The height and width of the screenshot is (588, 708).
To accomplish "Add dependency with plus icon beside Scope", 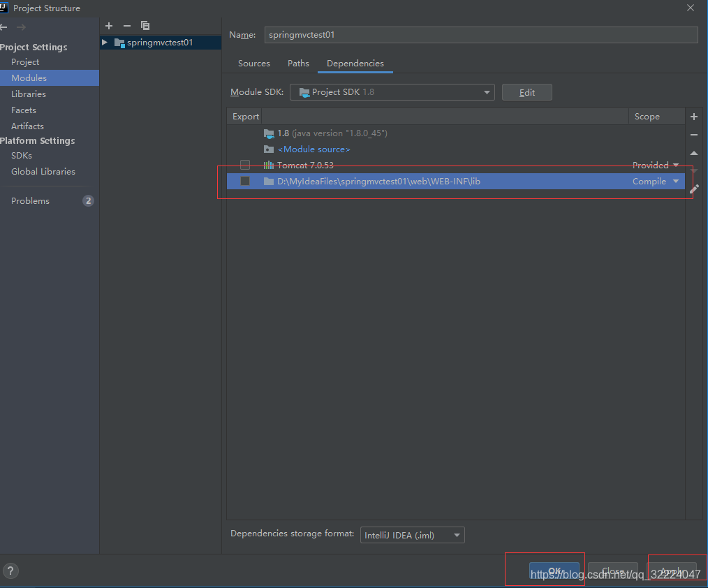I will coord(694,117).
